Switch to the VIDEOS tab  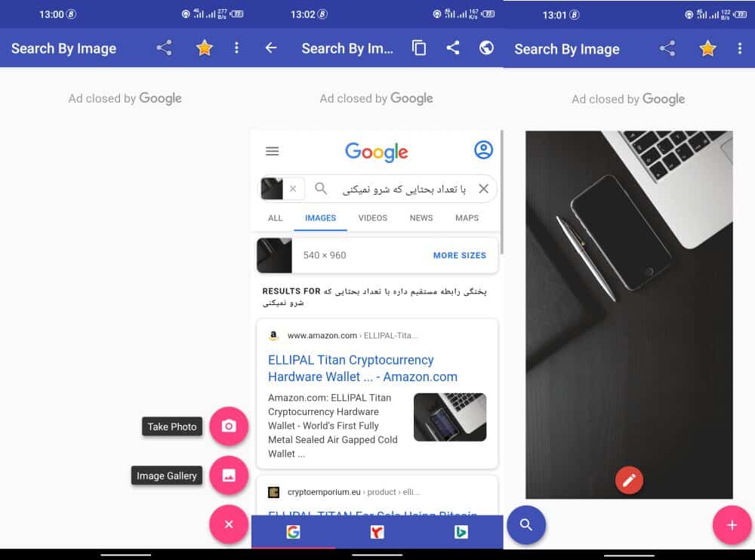click(x=372, y=218)
